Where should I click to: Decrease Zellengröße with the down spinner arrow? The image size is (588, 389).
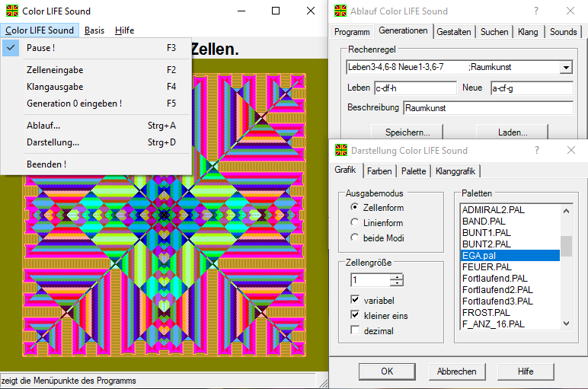396,283
